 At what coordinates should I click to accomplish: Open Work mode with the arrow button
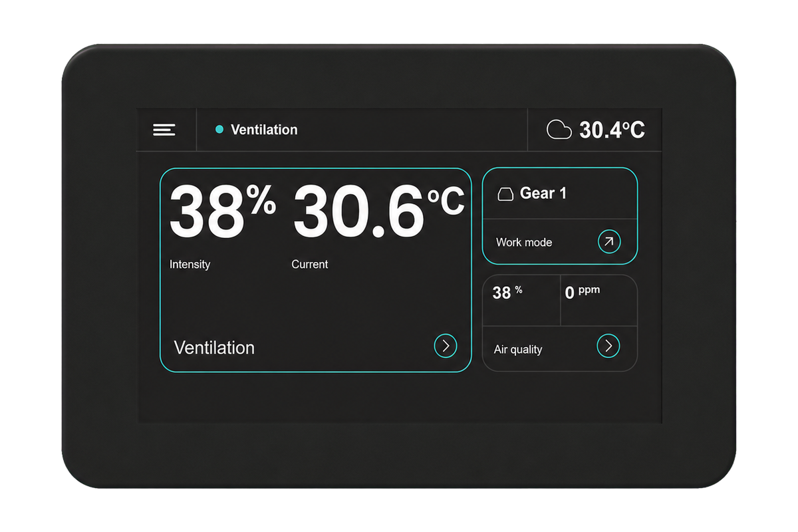coord(608,242)
